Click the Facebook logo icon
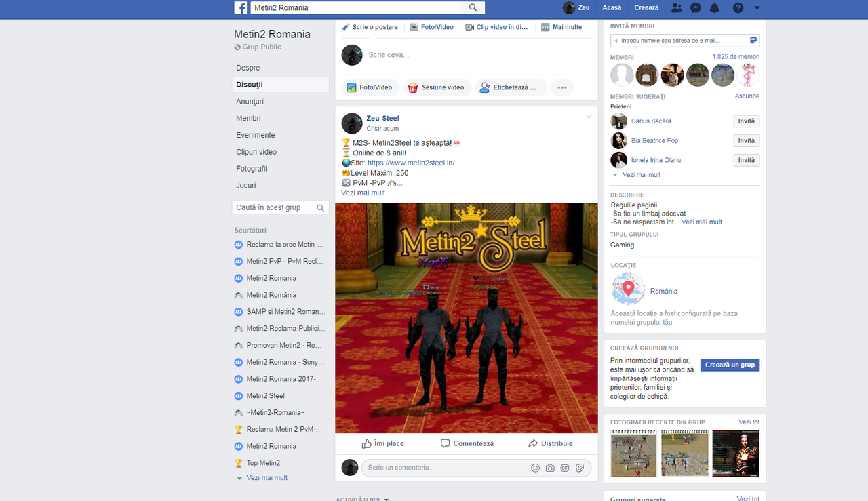The width and height of the screenshot is (868, 501). (x=241, y=8)
